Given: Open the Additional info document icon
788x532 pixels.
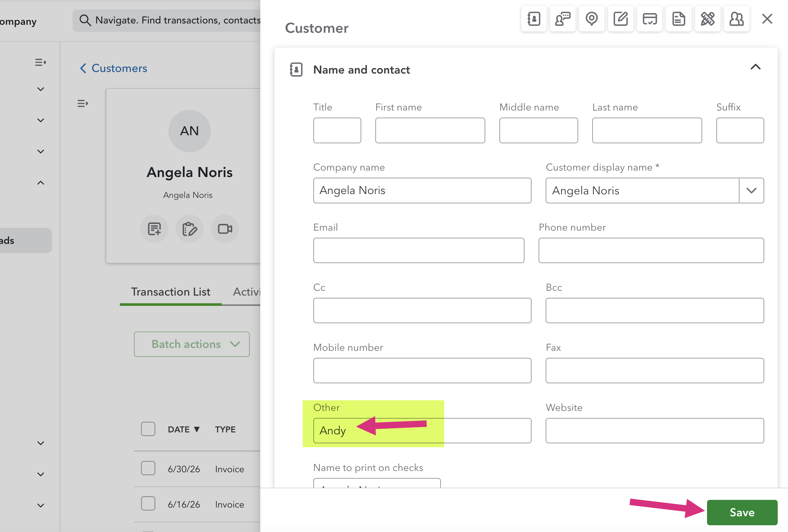Looking at the screenshot, I should click(x=678, y=19).
